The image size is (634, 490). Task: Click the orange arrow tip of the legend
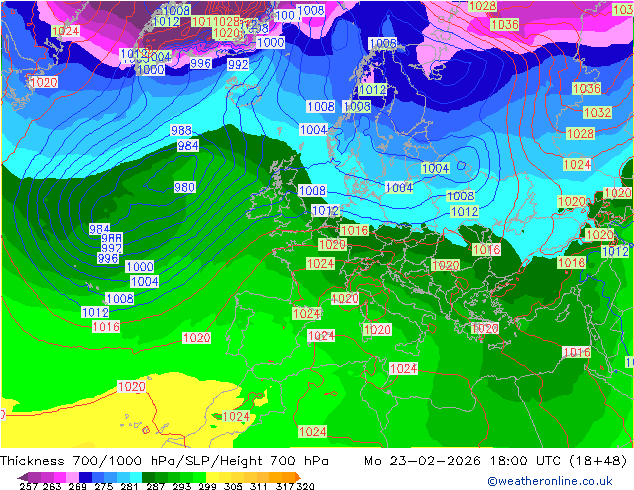pos(298,477)
